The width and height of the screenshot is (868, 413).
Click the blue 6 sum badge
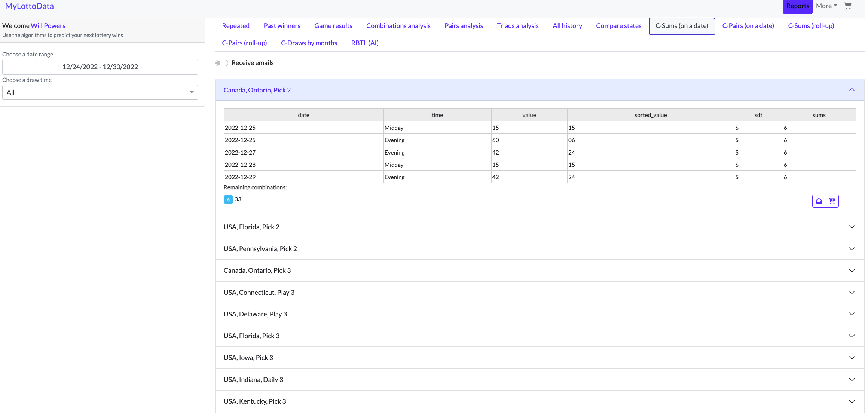coord(228,199)
